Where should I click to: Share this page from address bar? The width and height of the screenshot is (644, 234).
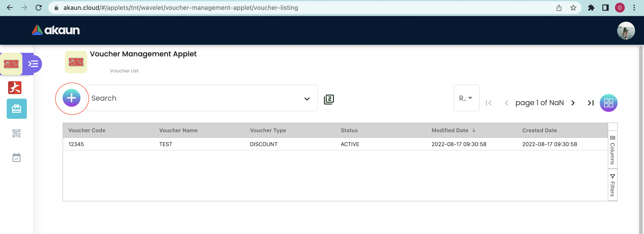(x=559, y=8)
